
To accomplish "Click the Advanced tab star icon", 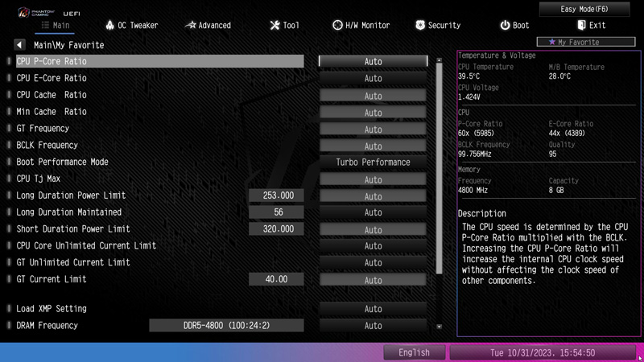I will tap(190, 25).
